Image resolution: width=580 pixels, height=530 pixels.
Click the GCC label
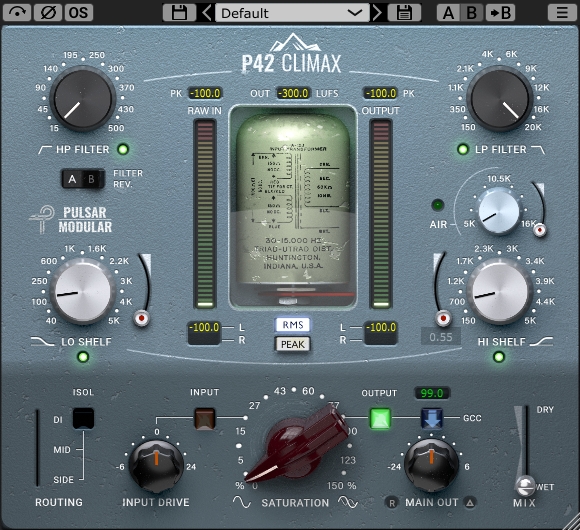pyautogui.click(x=472, y=418)
